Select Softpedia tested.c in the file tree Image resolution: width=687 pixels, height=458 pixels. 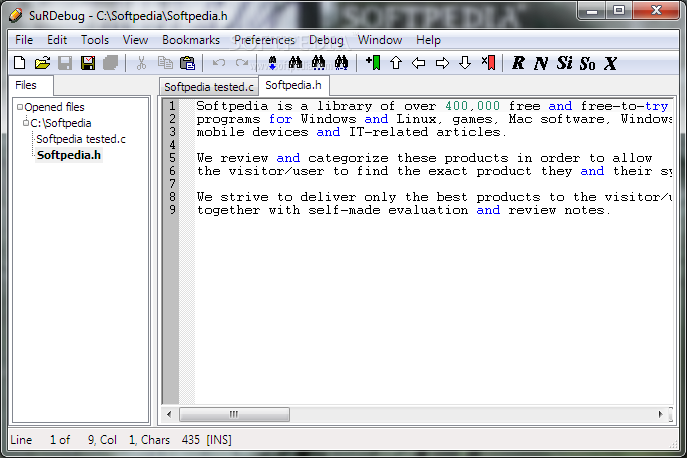click(x=81, y=139)
